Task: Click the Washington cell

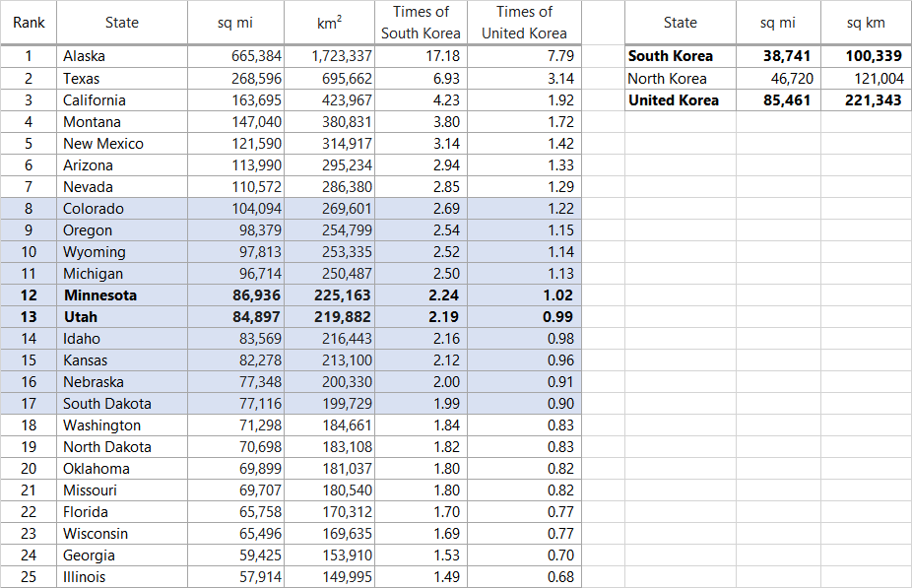Action: tap(121, 425)
